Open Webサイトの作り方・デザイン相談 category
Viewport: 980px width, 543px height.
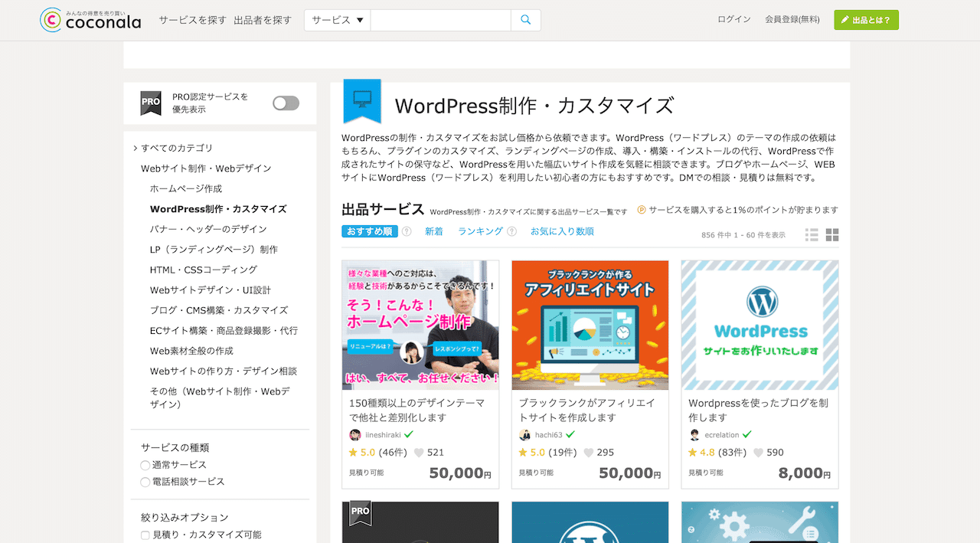coord(224,371)
